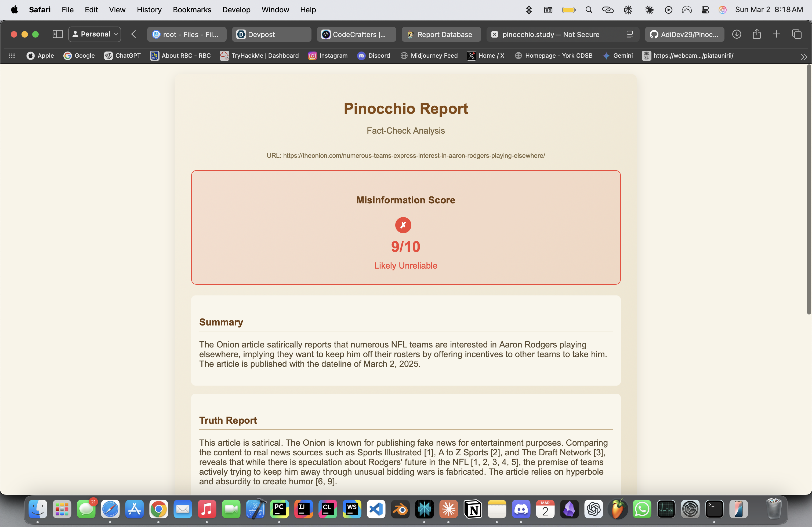Open the ChatGPT bookmark

tap(122, 56)
